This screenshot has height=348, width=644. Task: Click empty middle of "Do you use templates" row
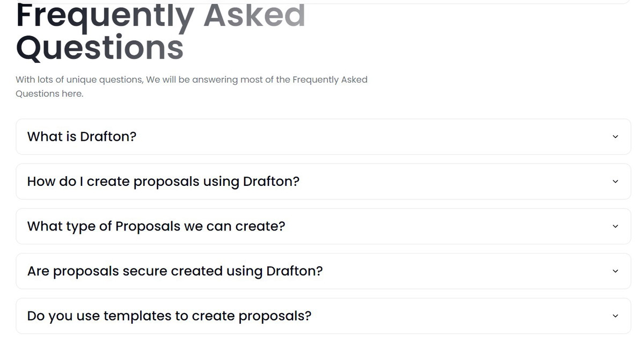[x=462, y=316]
